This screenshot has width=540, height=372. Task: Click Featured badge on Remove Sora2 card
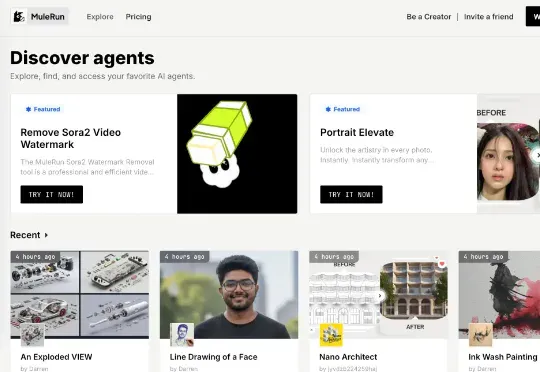(x=43, y=109)
